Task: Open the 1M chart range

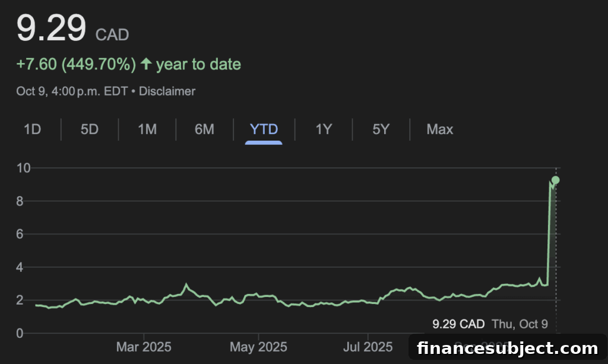Action: coord(147,129)
